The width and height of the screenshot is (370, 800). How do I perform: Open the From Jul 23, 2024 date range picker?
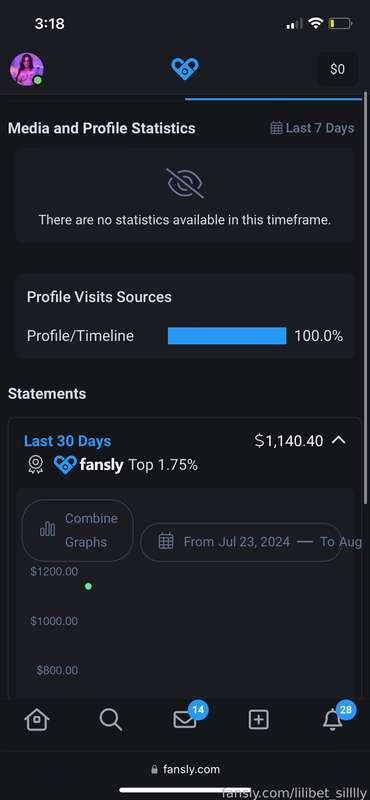pyautogui.click(x=241, y=542)
